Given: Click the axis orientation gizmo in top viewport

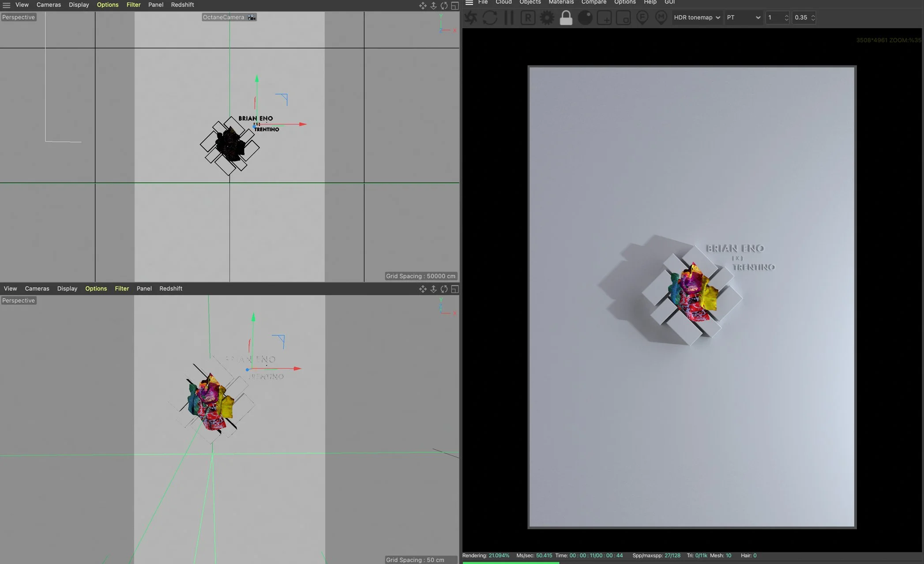Looking at the screenshot, I should click(447, 24).
